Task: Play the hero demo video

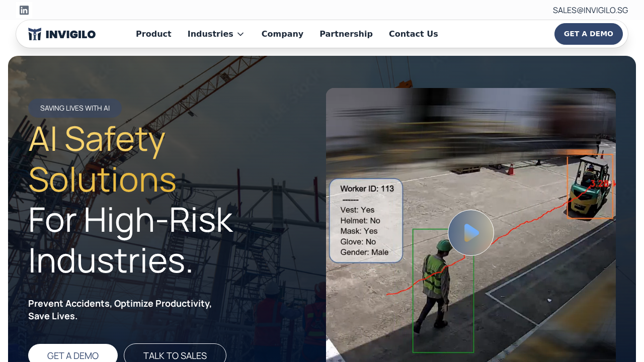Action: pyautogui.click(x=470, y=233)
